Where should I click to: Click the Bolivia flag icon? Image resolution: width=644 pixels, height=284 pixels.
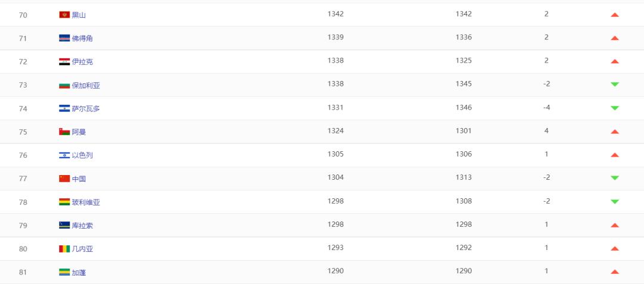pyautogui.click(x=64, y=202)
